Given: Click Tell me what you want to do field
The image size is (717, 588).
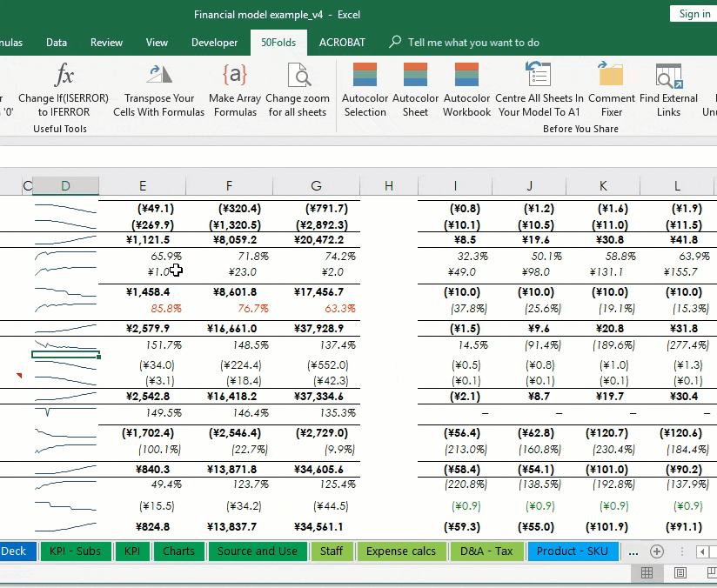Looking at the screenshot, I should point(473,43).
